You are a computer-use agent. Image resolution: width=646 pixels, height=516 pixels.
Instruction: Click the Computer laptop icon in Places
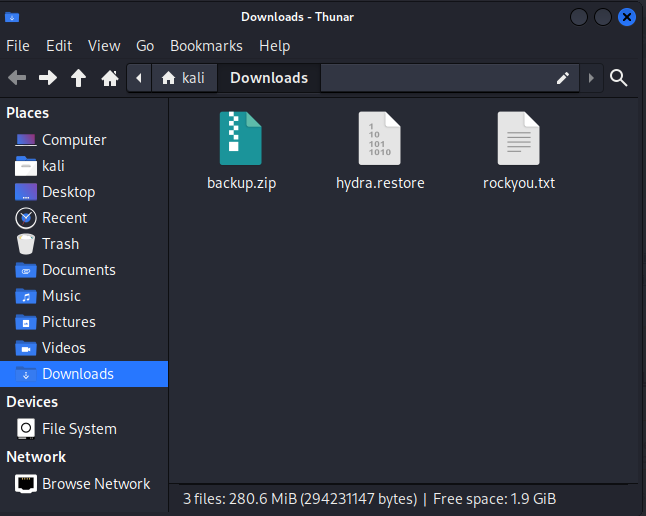pos(26,140)
